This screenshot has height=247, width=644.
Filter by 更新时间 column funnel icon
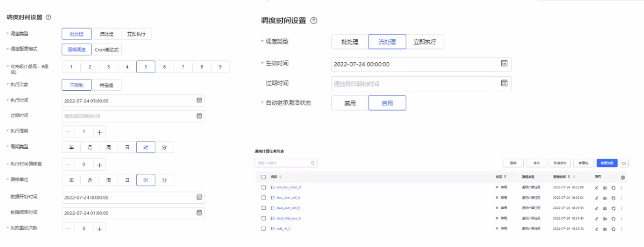(x=569, y=177)
